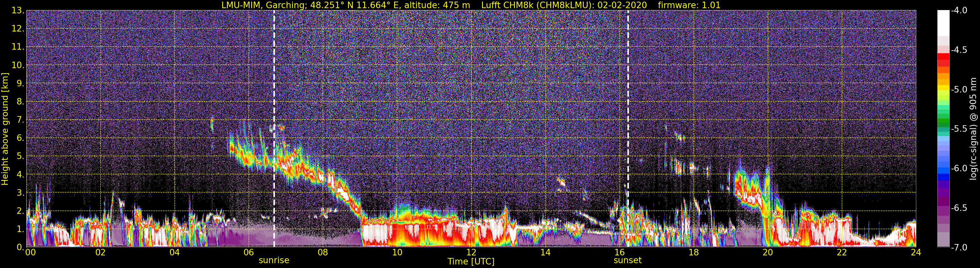Click the time axis tick label '16'

click(620, 253)
